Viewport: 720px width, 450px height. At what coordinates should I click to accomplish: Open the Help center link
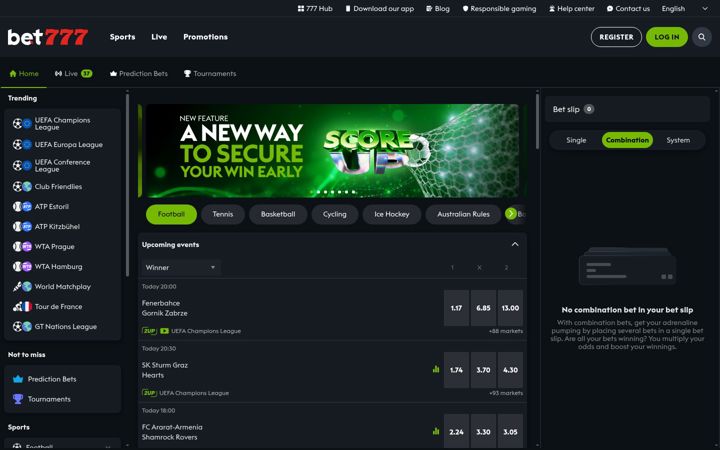click(572, 9)
